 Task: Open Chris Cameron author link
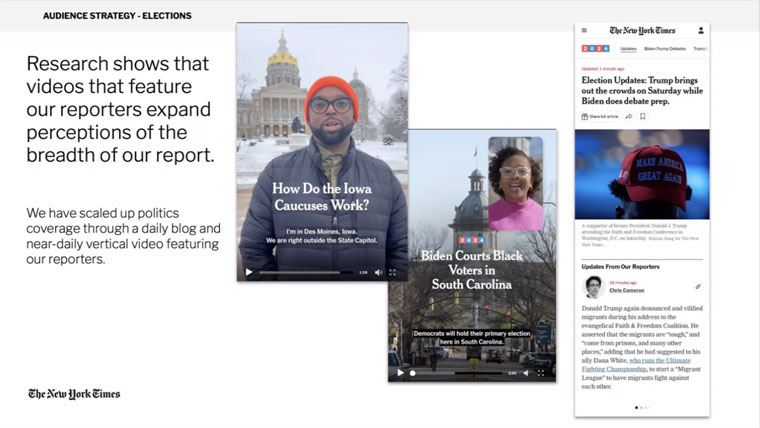(627, 290)
